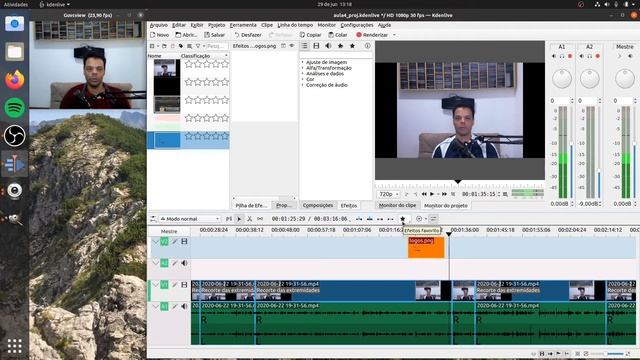Mute upper A1 timeline track
Image resolution: width=640 pixels, height=360 pixels.
pyautogui.click(x=184, y=263)
